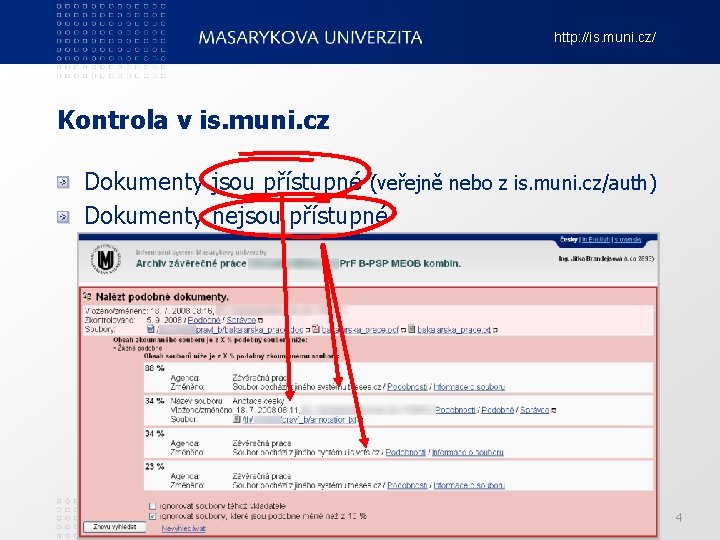The height and width of the screenshot is (540, 720).
Task: Click the Nalézt podobné dokumenty heading icon
Action: pyautogui.click(x=87, y=296)
